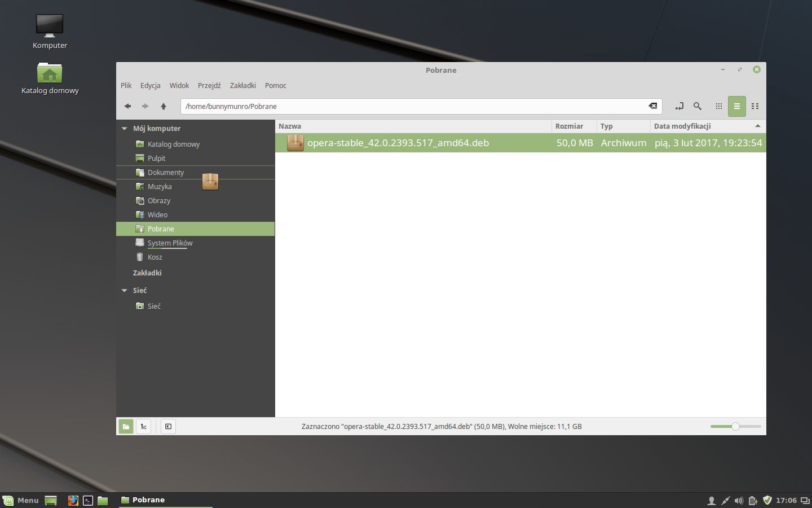Open the Pomoc menu

(x=276, y=86)
